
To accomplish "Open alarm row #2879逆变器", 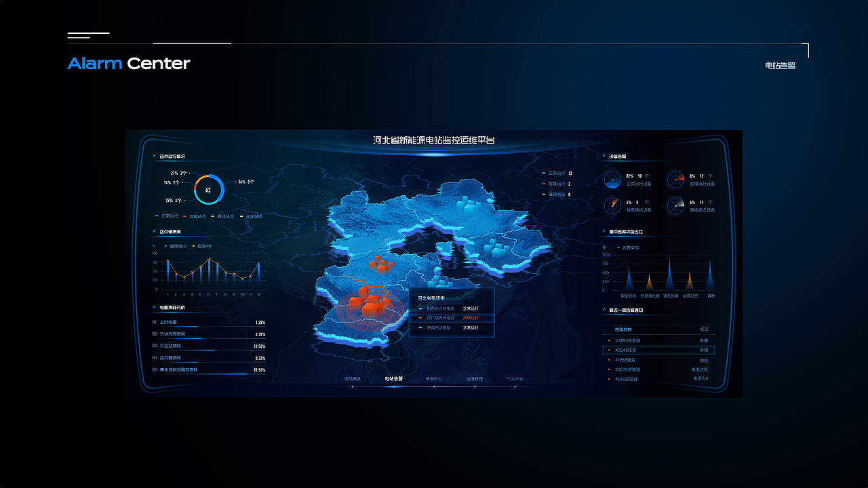I will (658, 369).
